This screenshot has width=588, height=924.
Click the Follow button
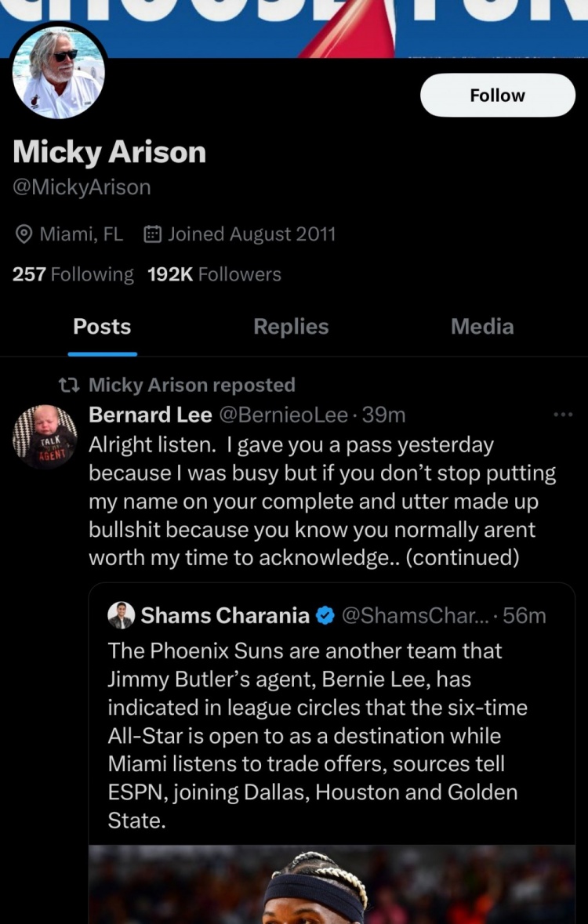[x=497, y=96]
